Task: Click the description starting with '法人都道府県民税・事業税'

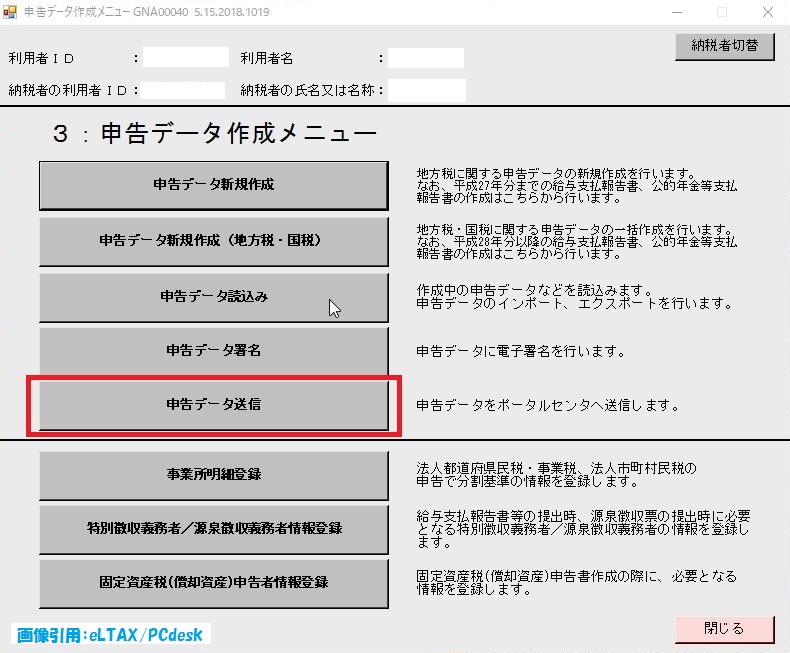Action: pos(556,475)
